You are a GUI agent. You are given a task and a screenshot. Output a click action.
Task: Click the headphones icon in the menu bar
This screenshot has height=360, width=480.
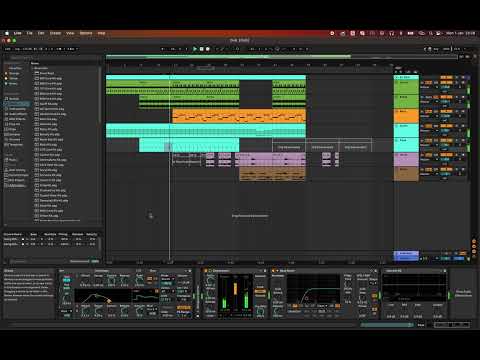[x=392, y=33]
